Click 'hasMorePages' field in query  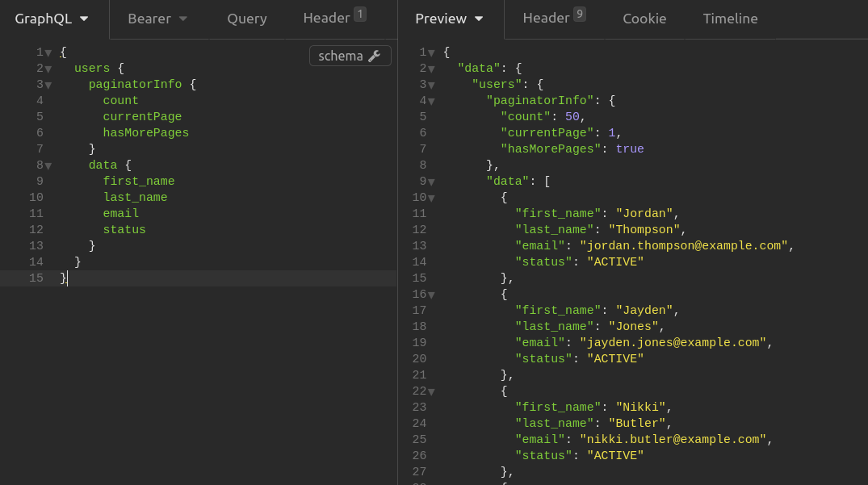[x=145, y=132]
